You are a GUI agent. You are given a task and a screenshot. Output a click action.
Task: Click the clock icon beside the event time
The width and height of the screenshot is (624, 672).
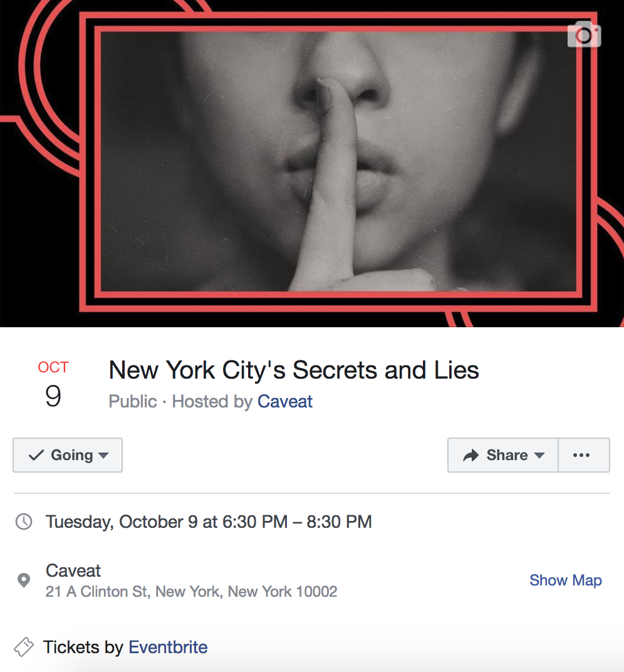click(x=23, y=521)
